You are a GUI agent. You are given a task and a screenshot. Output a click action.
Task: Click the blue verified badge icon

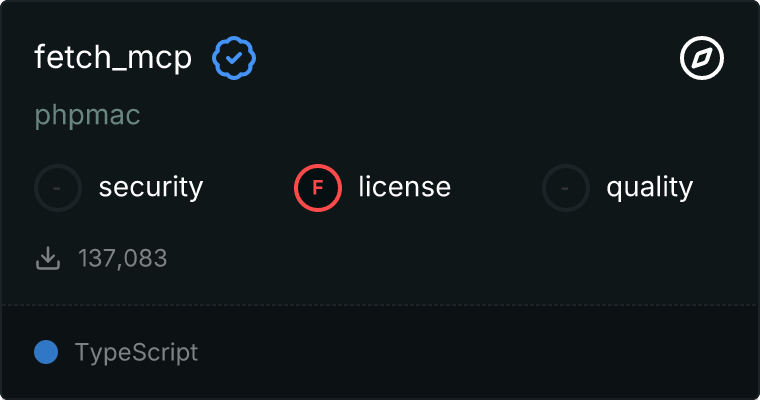click(234, 59)
